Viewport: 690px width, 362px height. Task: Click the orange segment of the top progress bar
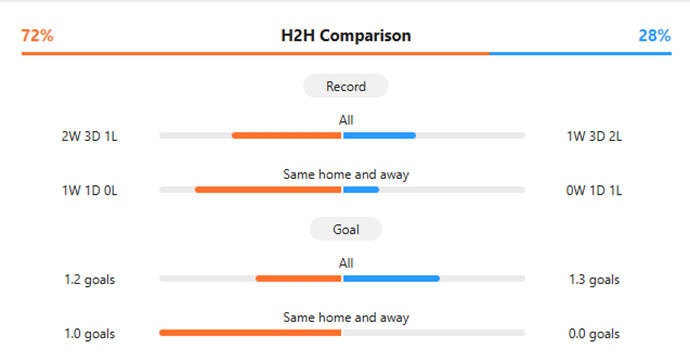tap(255, 54)
